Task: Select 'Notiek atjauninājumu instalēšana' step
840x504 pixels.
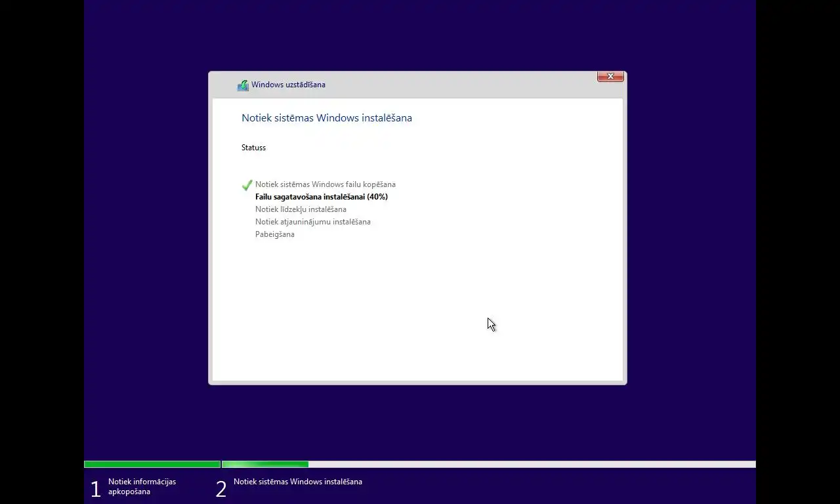Action: (x=313, y=222)
